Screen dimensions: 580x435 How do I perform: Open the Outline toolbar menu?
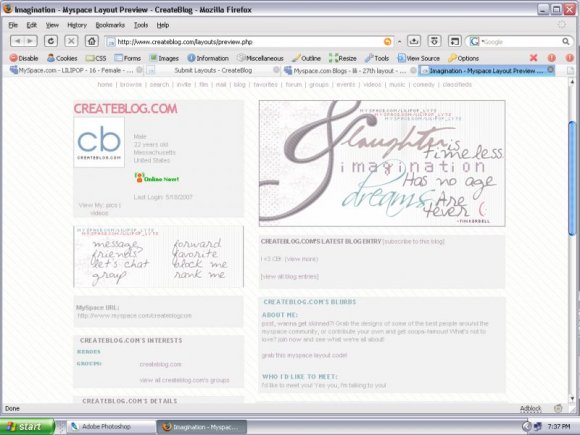pos(306,58)
